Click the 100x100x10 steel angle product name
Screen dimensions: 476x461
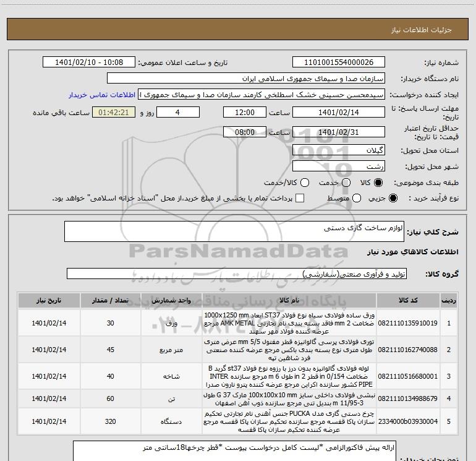(289, 399)
